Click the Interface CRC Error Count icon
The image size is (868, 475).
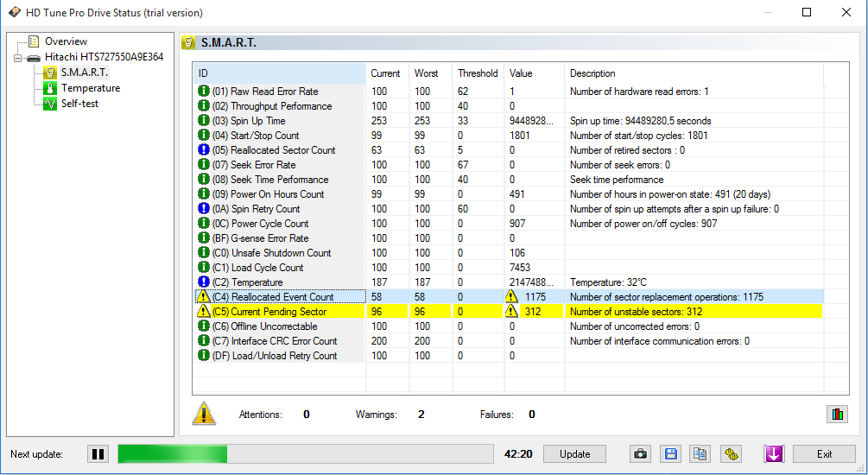(x=204, y=340)
